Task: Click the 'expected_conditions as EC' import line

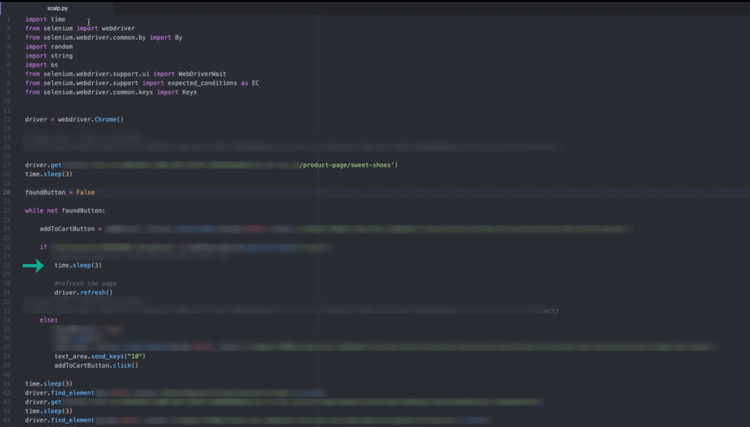Action: (142, 83)
